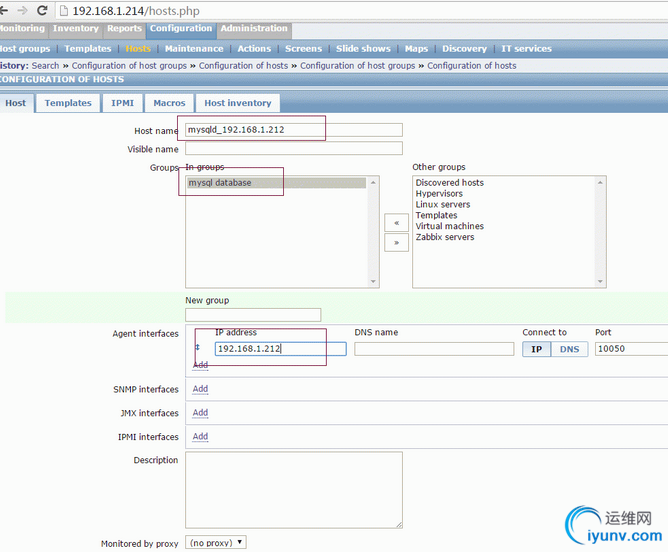
Task: Follow the Search history link
Action: click(x=45, y=66)
